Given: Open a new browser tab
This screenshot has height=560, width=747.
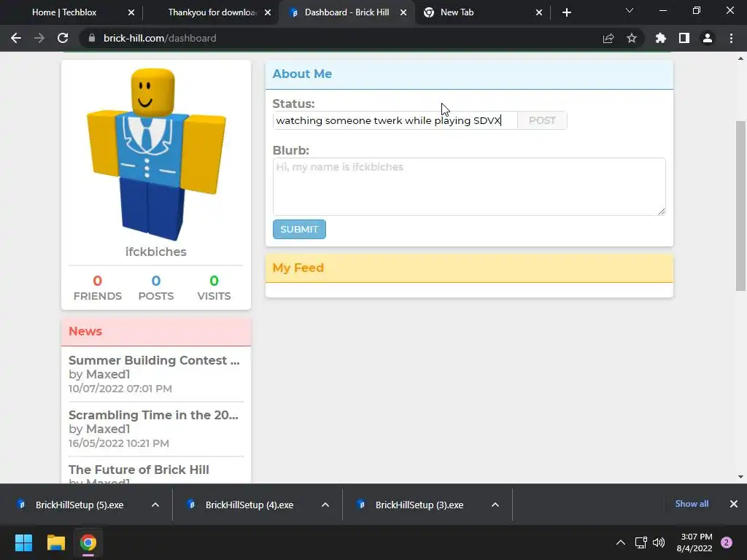Looking at the screenshot, I should pyautogui.click(x=566, y=12).
